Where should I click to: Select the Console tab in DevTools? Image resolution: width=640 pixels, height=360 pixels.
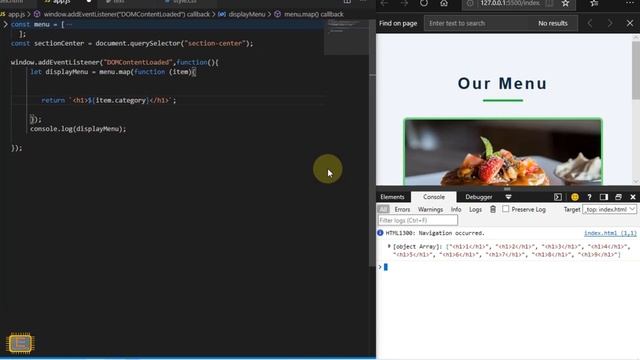(433, 197)
